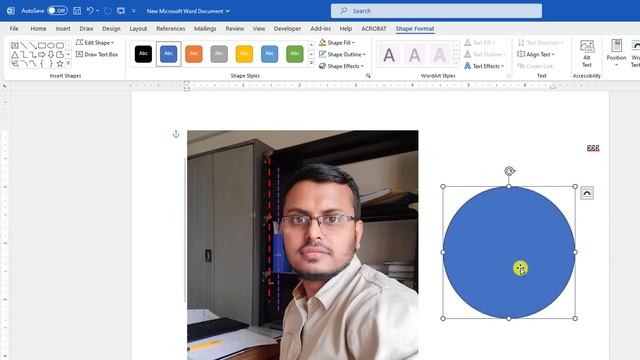Image resolution: width=640 pixels, height=360 pixels.
Task: Click the Alt Text button
Action: [587, 54]
